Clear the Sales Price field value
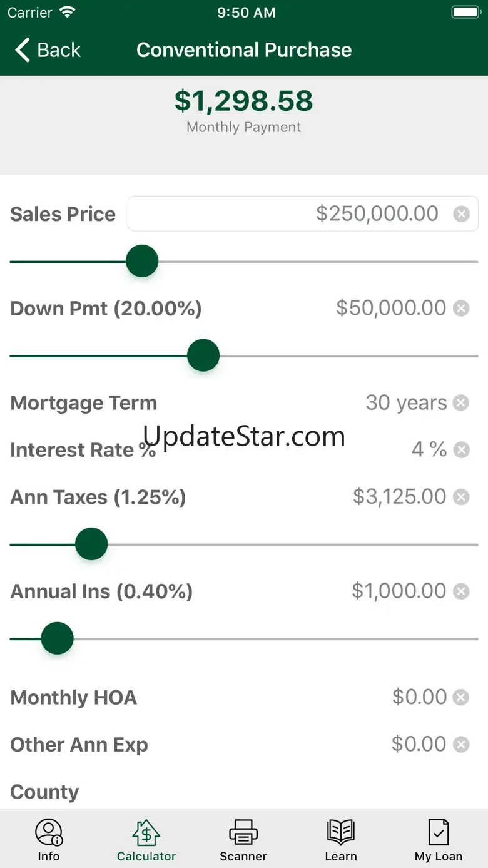Image resolution: width=488 pixels, height=868 pixels. pos(461,214)
